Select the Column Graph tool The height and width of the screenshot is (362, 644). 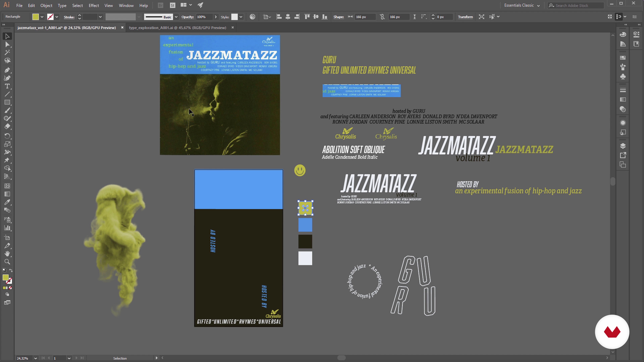click(7, 228)
